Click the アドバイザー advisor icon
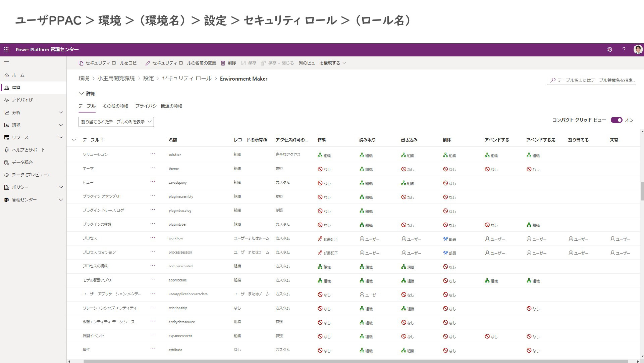Image resolution: width=644 pixels, height=363 pixels. [7, 100]
